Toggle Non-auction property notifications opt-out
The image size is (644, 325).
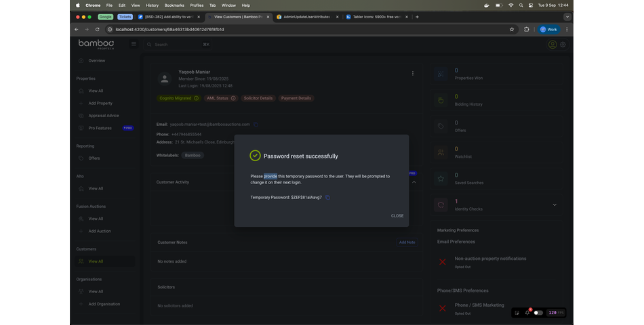click(443, 261)
